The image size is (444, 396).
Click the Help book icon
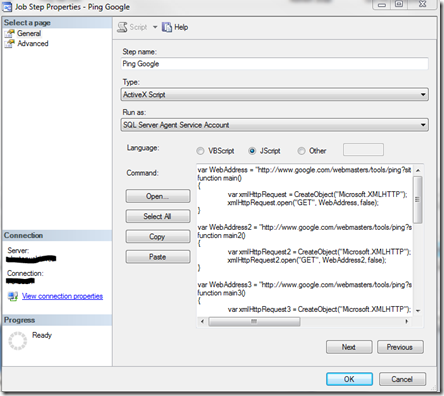(x=167, y=27)
